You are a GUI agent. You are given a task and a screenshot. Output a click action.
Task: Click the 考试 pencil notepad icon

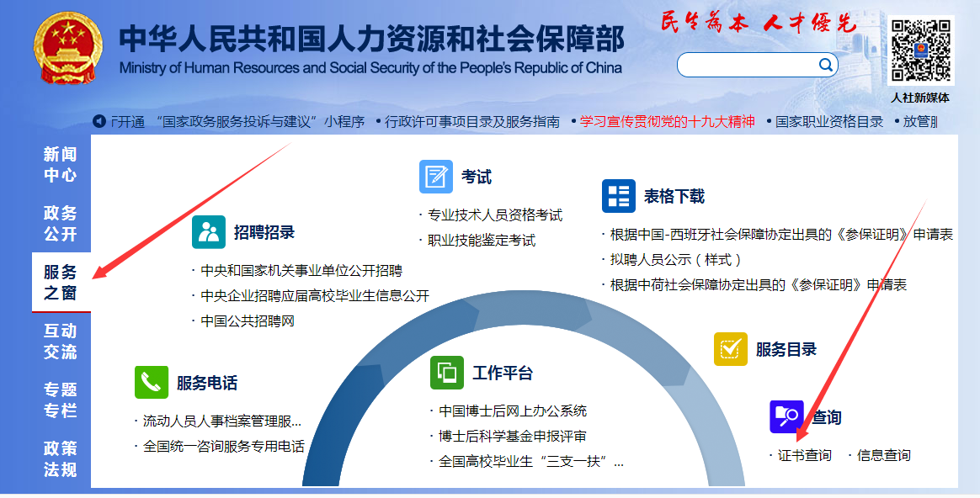pyautogui.click(x=436, y=177)
